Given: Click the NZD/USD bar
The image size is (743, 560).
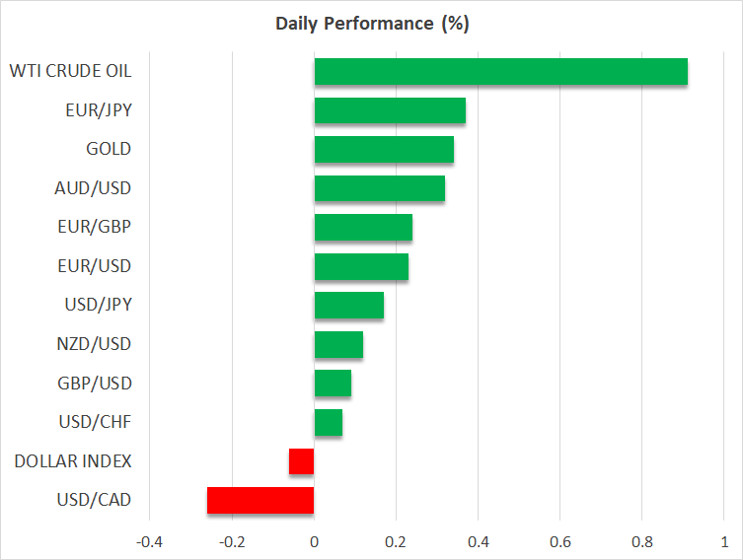Looking at the screenshot, I should pyautogui.click(x=338, y=344).
